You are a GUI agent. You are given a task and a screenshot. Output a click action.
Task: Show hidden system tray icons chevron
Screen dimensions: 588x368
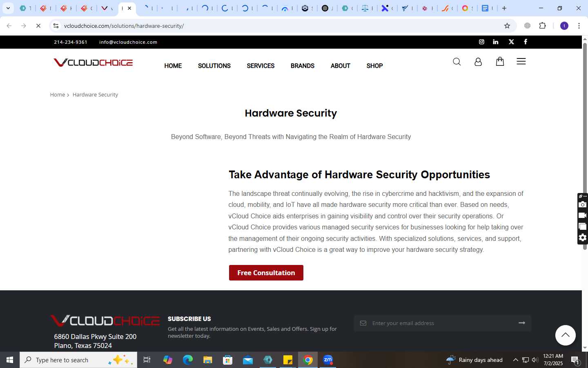click(x=515, y=360)
